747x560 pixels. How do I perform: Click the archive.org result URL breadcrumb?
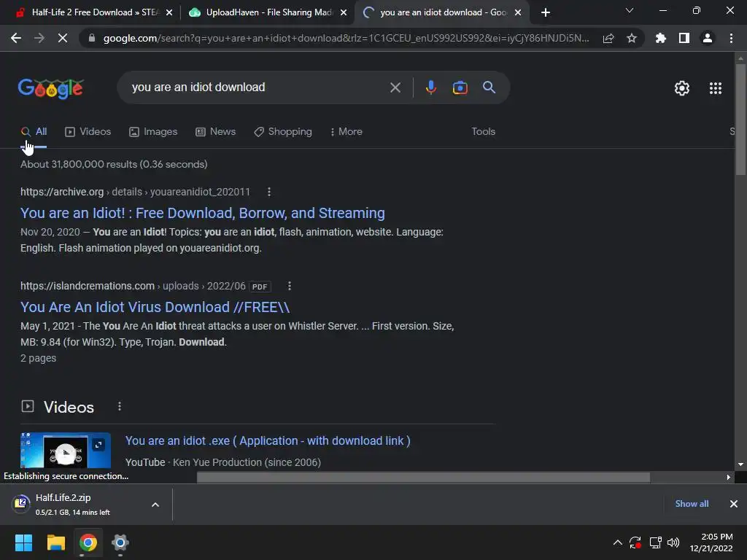click(135, 192)
